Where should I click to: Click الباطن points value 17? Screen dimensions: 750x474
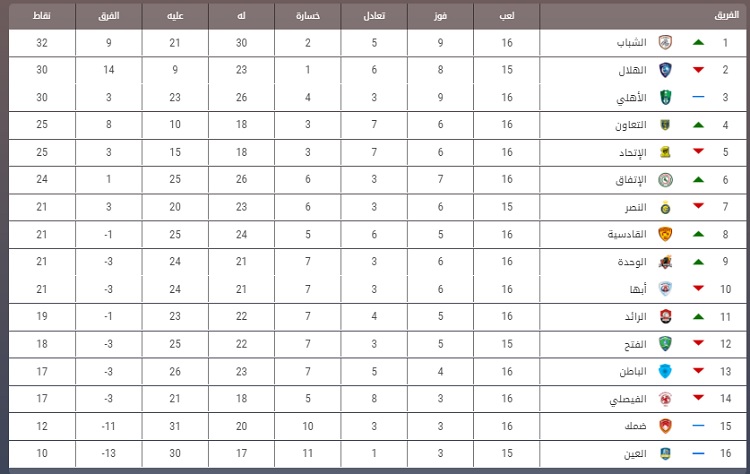(42, 371)
